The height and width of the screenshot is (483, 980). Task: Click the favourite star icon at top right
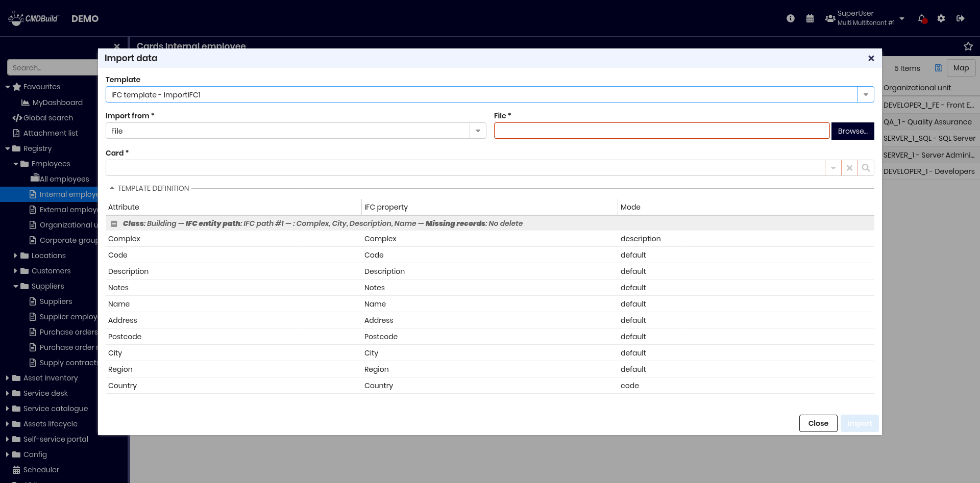tap(968, 46)
